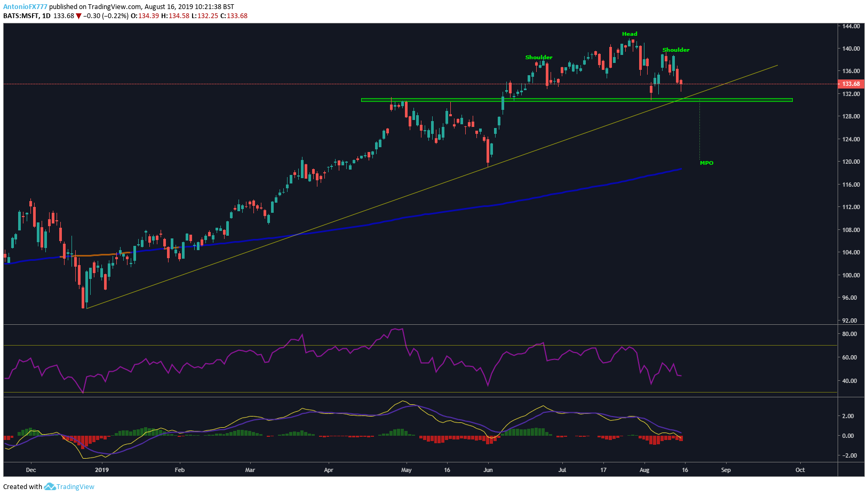868x496 pixels.
Task: Click the −0.30 (−0.22%) change value
Action: pos(106,16)
